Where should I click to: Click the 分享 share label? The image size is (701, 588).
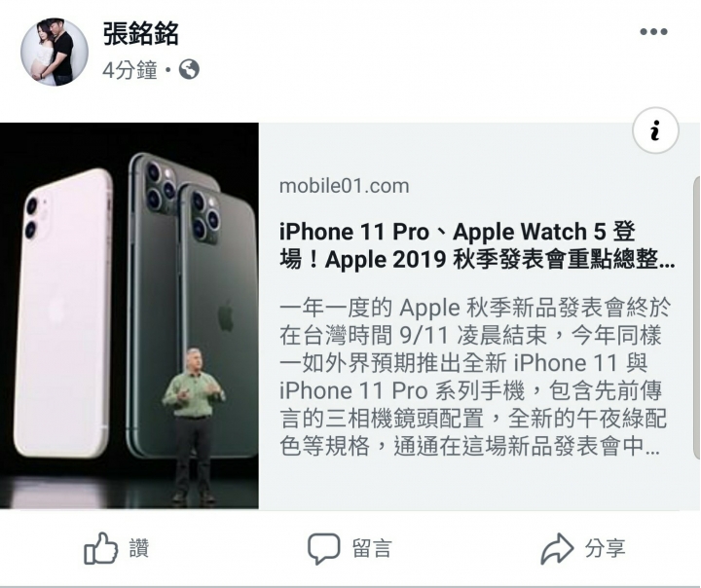point(606,548)
